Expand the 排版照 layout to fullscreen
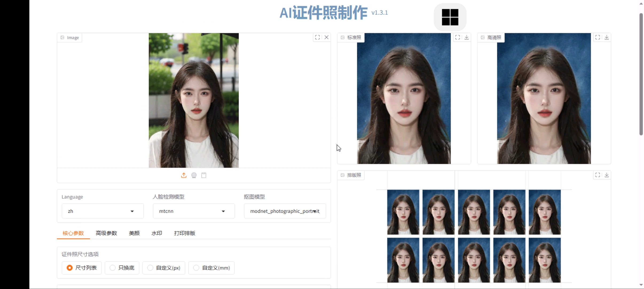The height and width of the screenshot is (289, 644). 598,175
